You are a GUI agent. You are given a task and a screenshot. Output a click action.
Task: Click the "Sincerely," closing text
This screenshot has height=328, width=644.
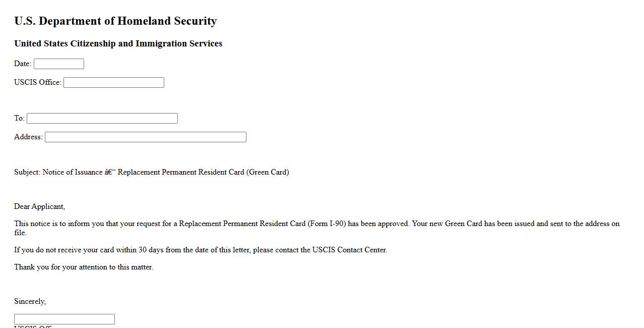[30, 301]
